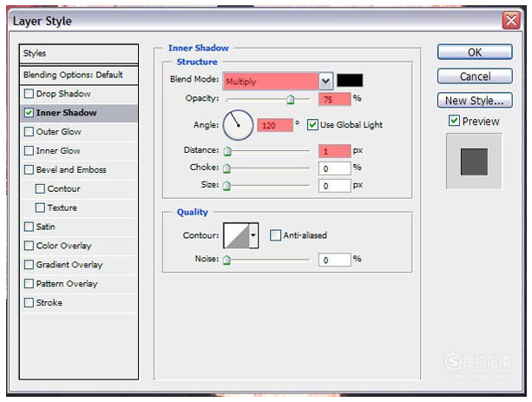Click the OK button
Screen dimensions: 532x402
[x=475, y=52]
